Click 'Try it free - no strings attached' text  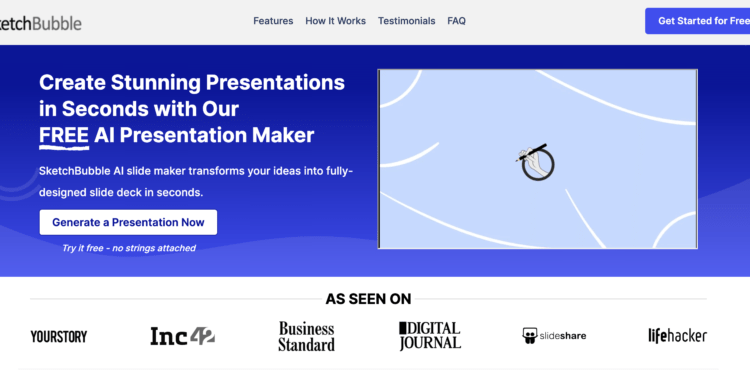point(129,248)
